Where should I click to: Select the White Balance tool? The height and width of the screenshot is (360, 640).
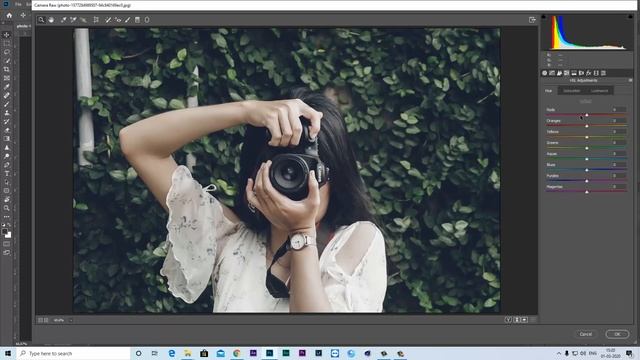click(64, 20)
